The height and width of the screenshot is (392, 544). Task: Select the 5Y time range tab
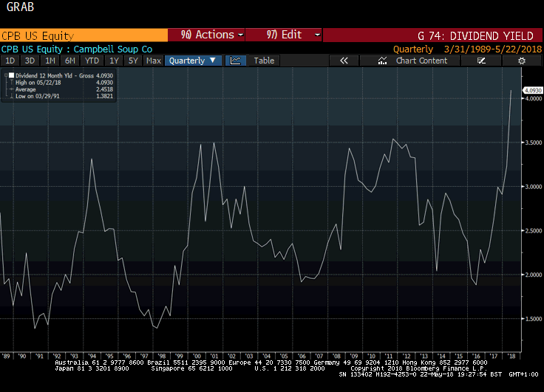click(x=133, y=61)
